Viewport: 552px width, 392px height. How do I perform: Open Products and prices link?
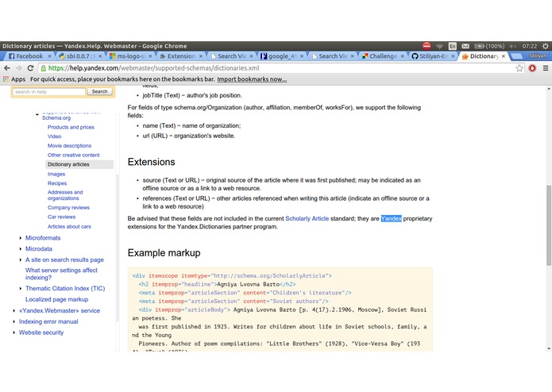click(x=71, y=127)
